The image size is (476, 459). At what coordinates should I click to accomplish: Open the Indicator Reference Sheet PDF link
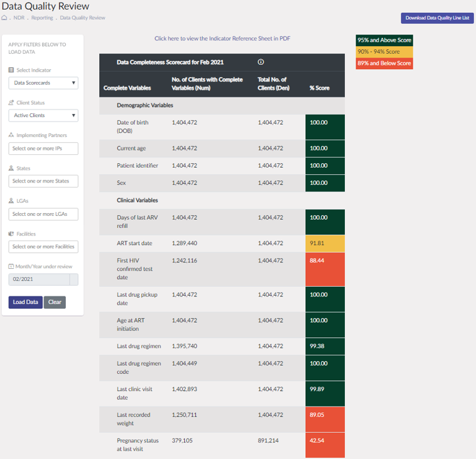[x=222, y=38]
